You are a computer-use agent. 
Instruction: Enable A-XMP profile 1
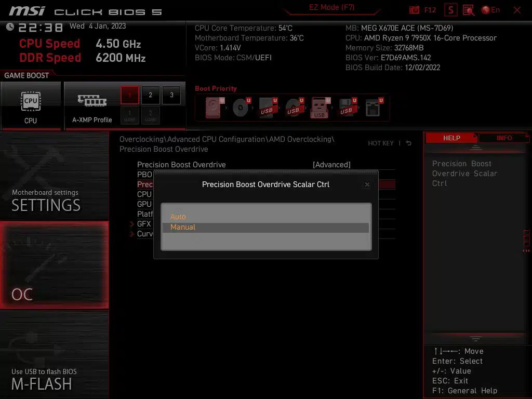tap(129, 95)
